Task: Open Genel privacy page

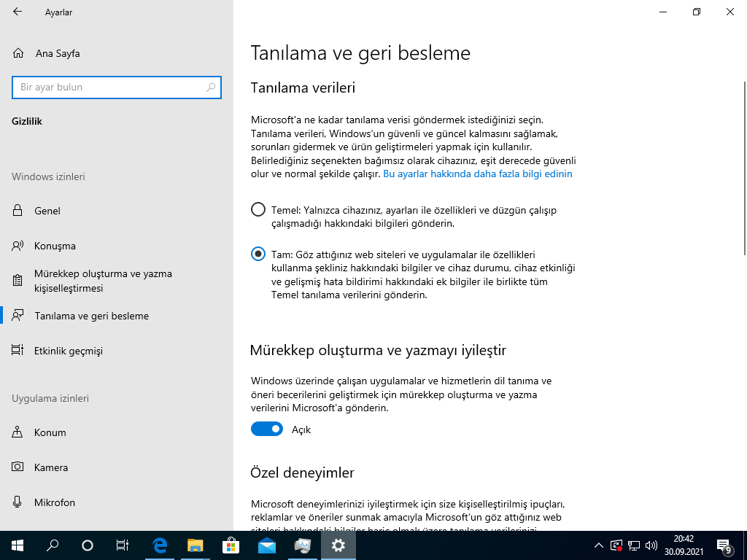Action: pos(117,211)
